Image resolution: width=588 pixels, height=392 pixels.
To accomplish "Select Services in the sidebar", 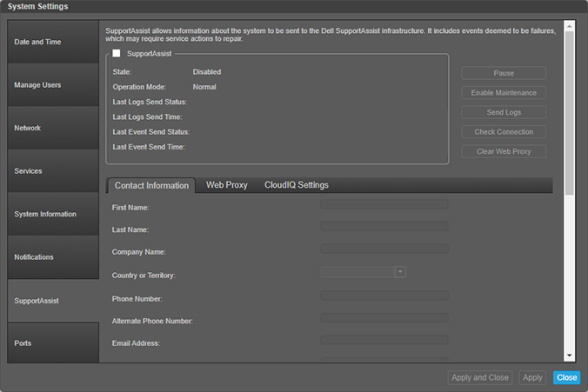I will pyautogui.click(x=52, y=171).
